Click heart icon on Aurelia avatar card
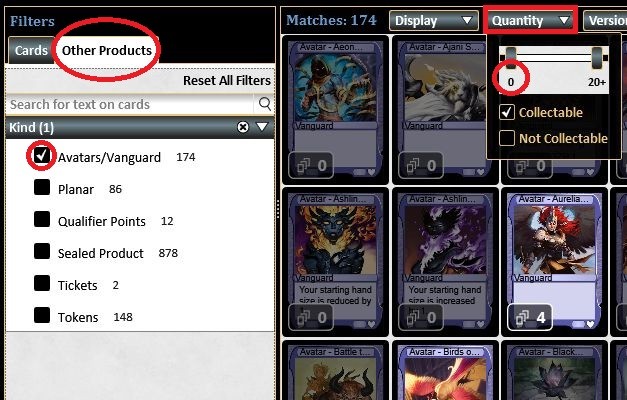 pos(590,324)
